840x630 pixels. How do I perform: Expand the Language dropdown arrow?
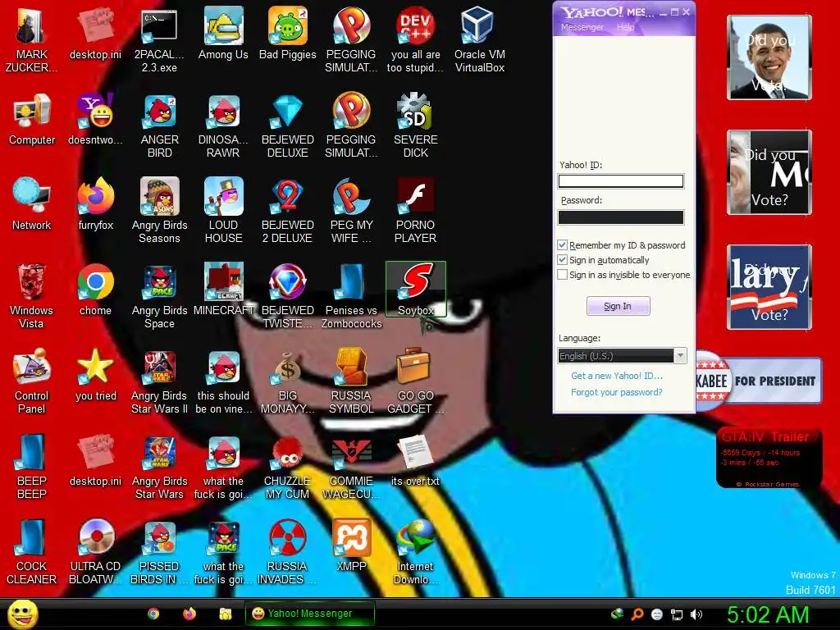pos(680,356)
